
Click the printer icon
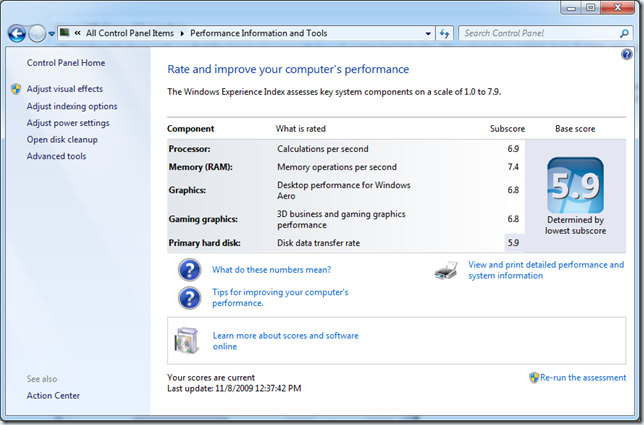coord(446,270)
